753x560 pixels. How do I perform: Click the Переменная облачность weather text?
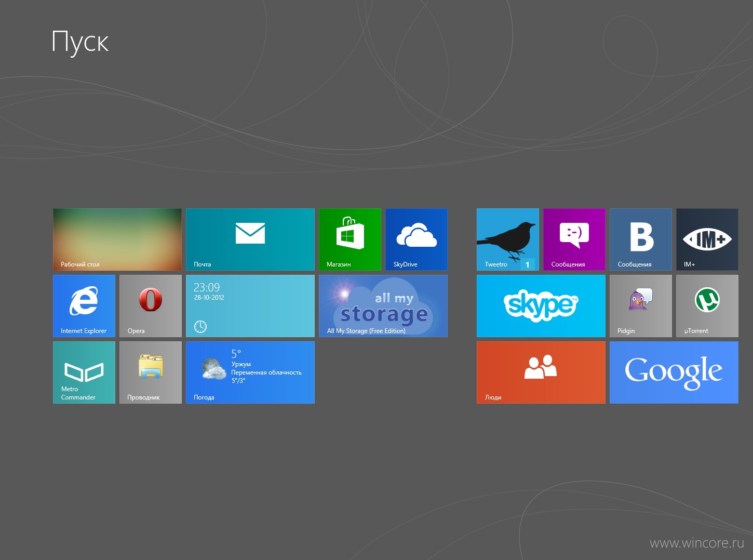(266, 372)
